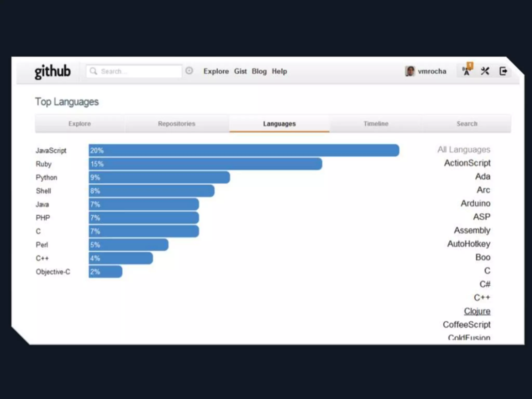Open account settings tools icon

485,71
